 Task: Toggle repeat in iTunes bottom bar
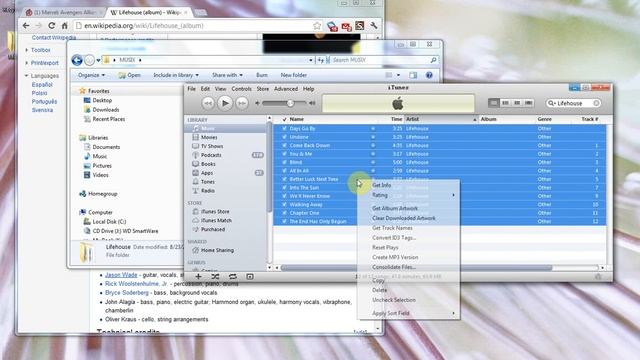pyautogui.click(x=233, y=276)
